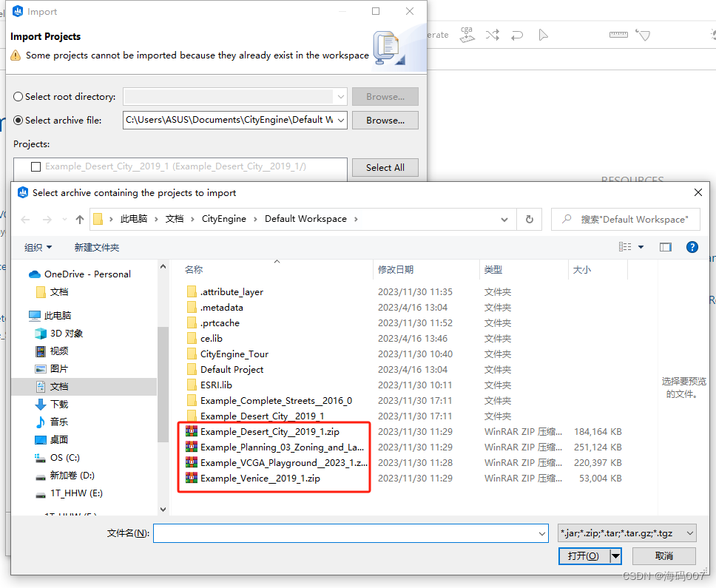Select .metadata folder

coord(221,308)
